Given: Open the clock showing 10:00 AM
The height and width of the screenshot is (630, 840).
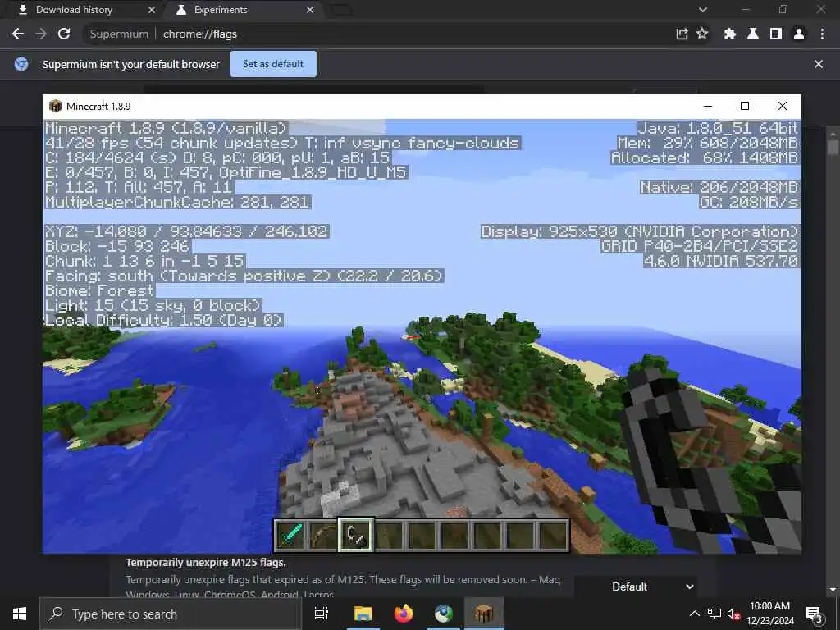Looking at the screenshot, I should click(x=769, y=614).
